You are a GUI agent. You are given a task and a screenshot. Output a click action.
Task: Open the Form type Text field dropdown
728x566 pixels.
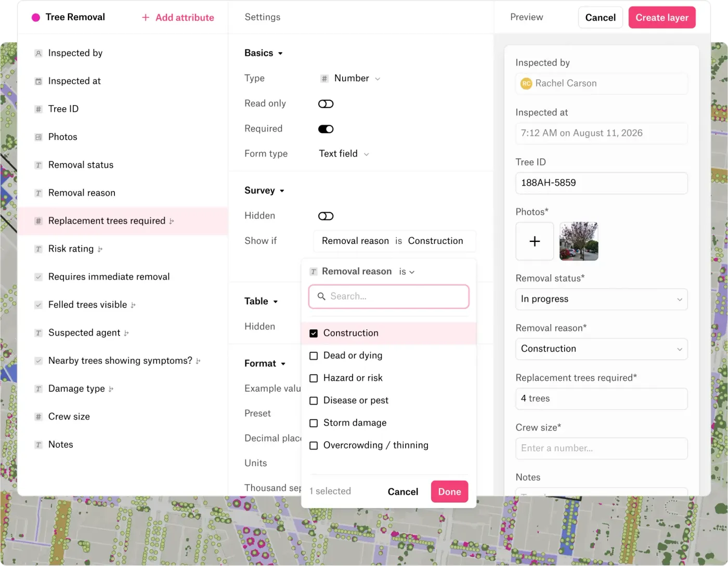344,154
